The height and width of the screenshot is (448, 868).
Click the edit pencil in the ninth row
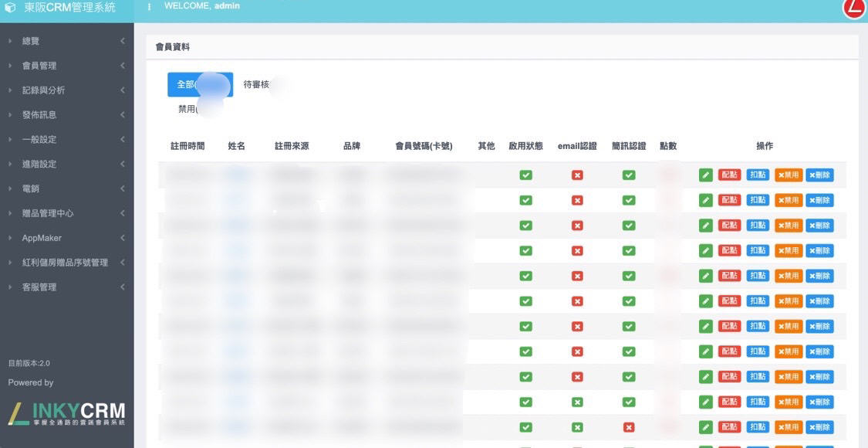point(705,377)
